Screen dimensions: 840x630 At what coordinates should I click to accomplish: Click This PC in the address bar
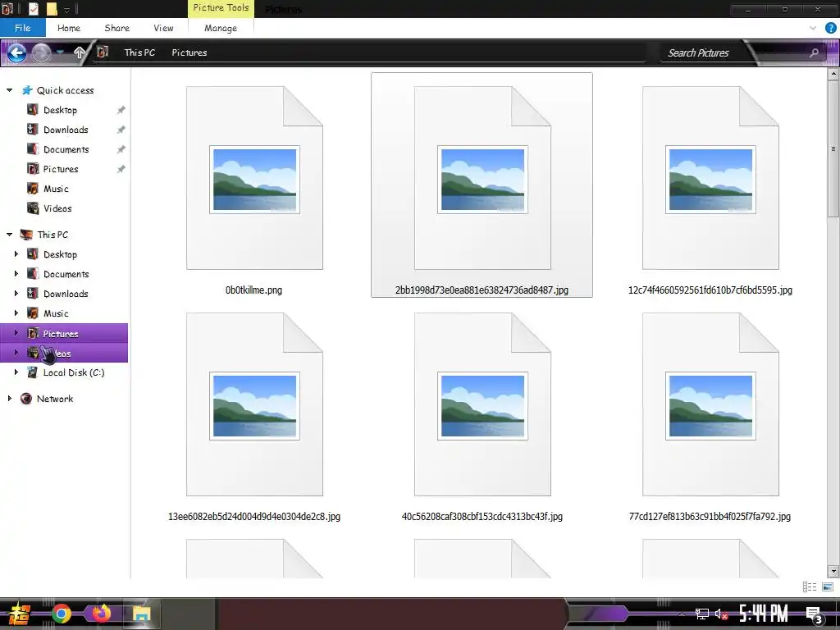(x=139, y=52)
